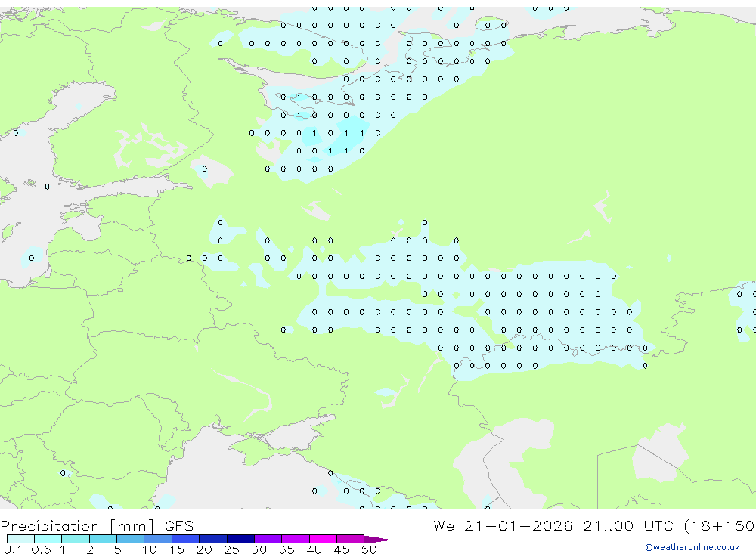Click the "(18+150" forecast offset text
756x554 pixels.
tap(720, 526)
